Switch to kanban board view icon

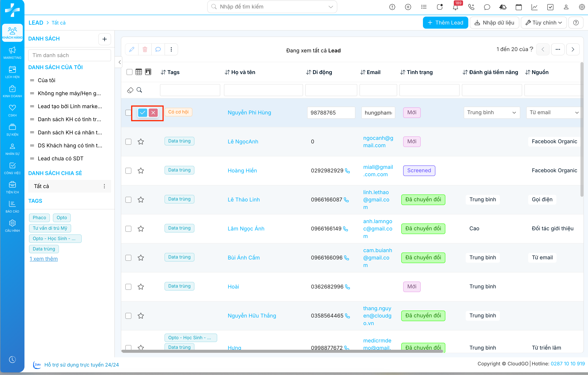(x=148, y=72)
